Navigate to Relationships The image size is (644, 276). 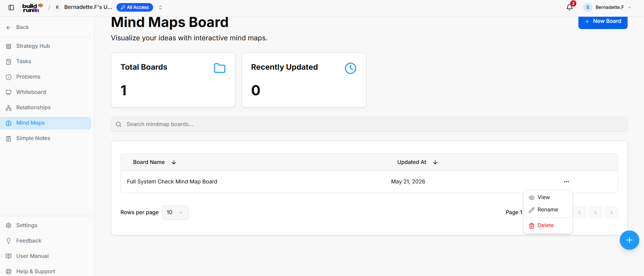[x=45, y=108]
